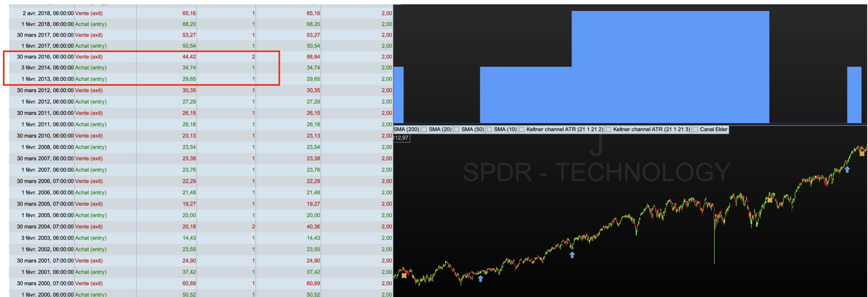Click the rightmost orange exit cross on chart
The image size is (868, 297).
coord(862,154)
